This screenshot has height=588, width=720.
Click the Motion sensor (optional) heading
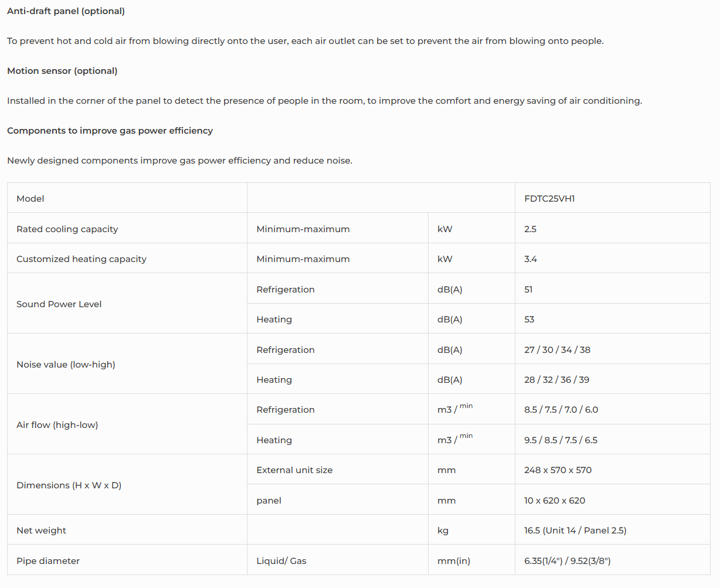[x=62, y=71]
